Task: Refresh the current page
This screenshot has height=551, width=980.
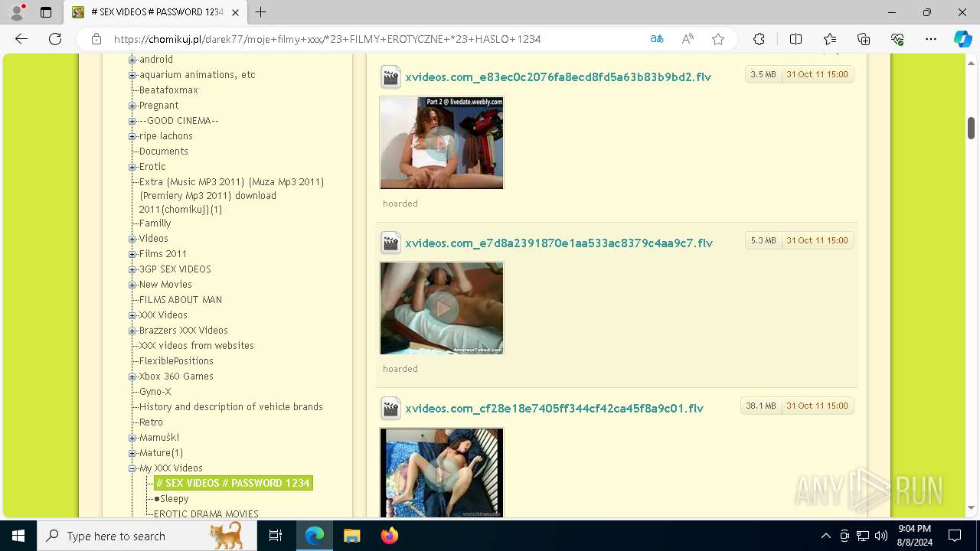Action: [55, 39]
